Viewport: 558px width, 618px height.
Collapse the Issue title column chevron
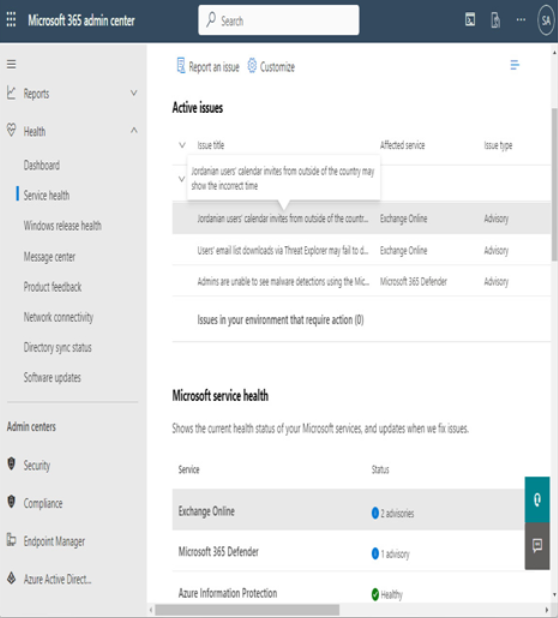click(x=182, y=145)
